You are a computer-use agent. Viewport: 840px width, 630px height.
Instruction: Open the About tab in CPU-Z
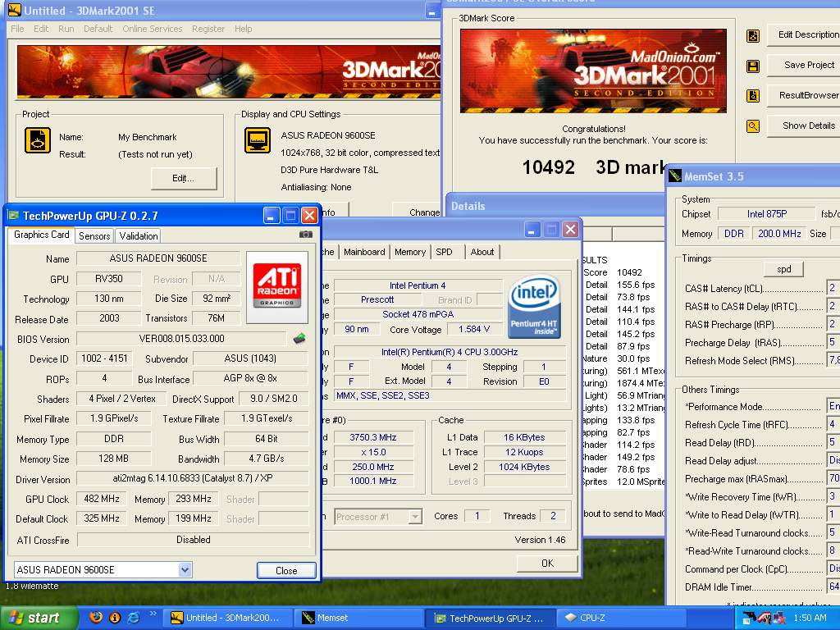pos(482,252)
